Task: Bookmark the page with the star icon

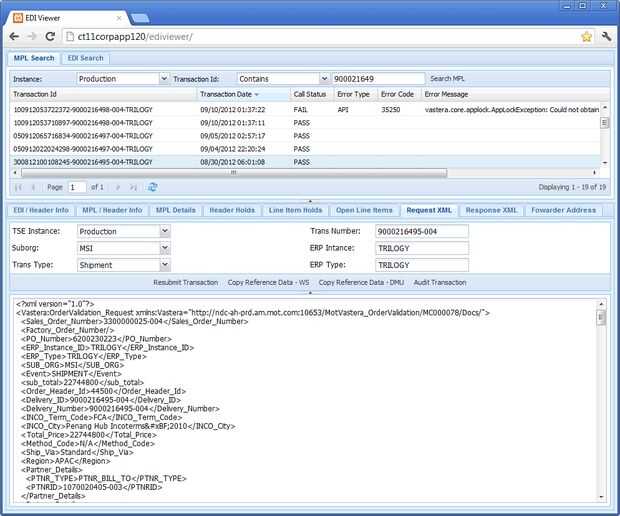Action: click(586, 37)
